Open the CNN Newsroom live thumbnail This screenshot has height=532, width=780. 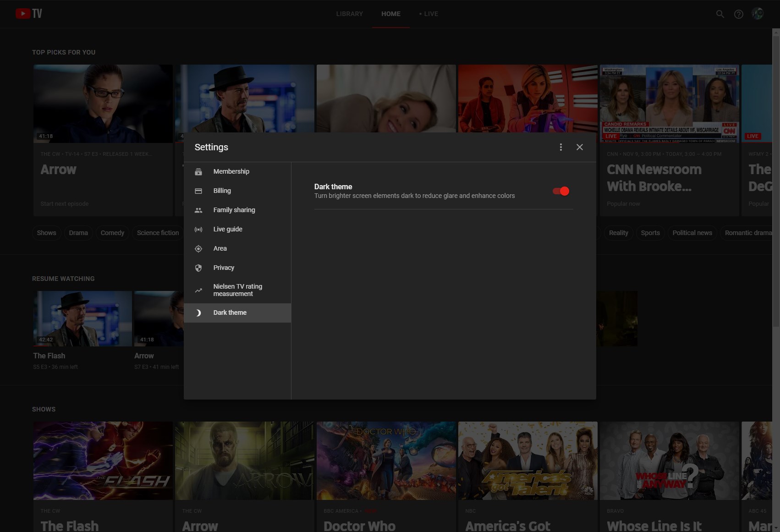(669, 104)
